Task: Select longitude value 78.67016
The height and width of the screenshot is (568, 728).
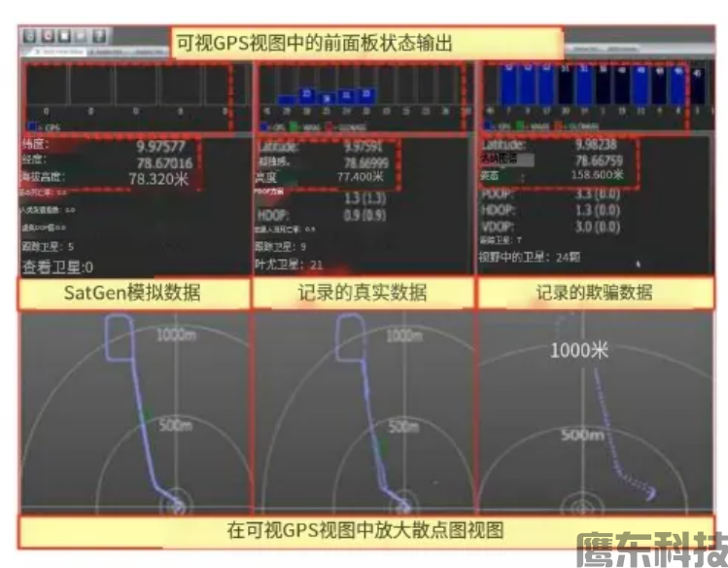Action: click(164, 163)
